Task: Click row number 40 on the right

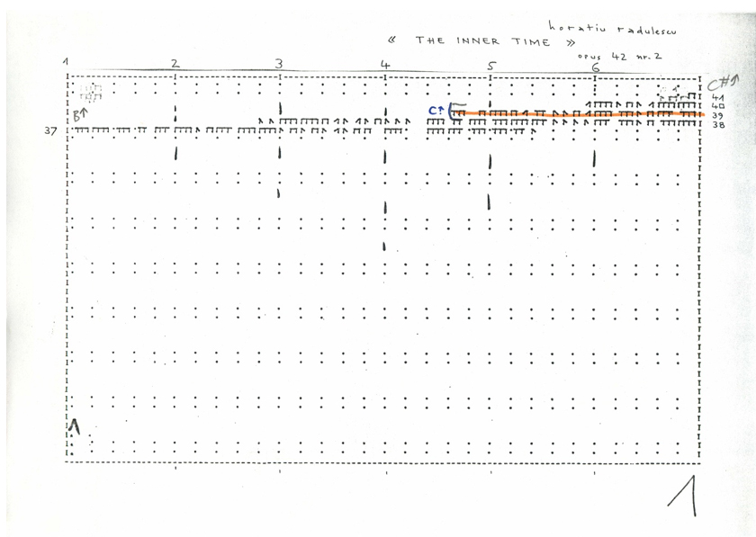Action: [717, 106]
